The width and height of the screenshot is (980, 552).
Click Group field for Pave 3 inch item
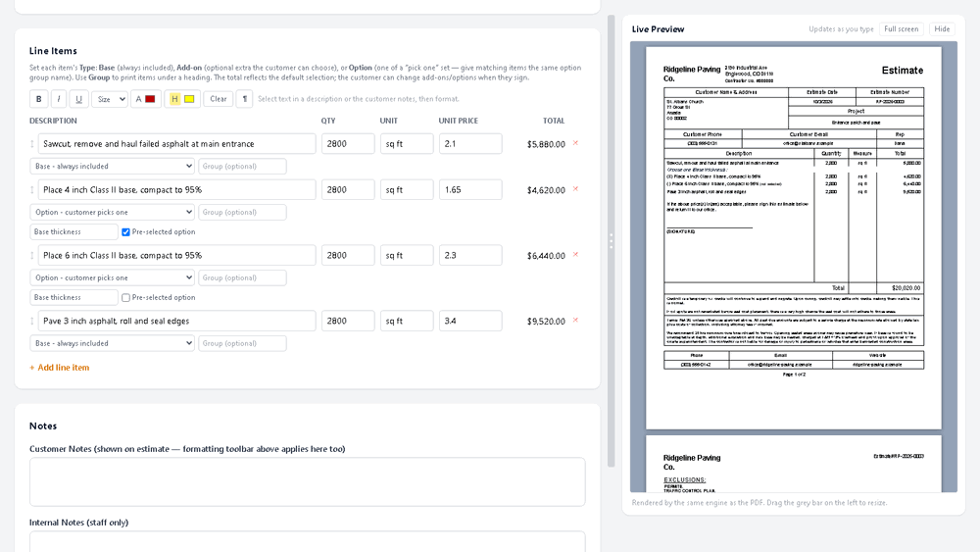pos(242,343)
